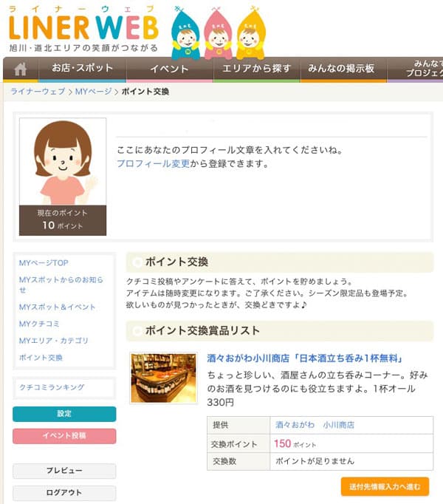
Task: Open the home icon in navigation bar
Action: [x=20, y=69]
